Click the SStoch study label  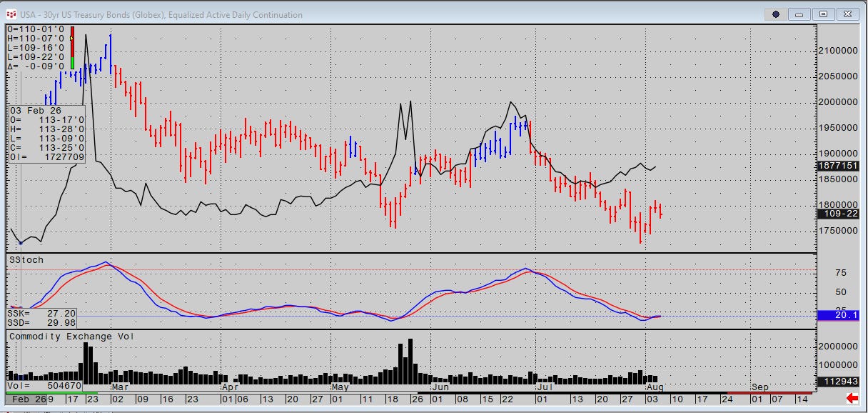[26, 261]
